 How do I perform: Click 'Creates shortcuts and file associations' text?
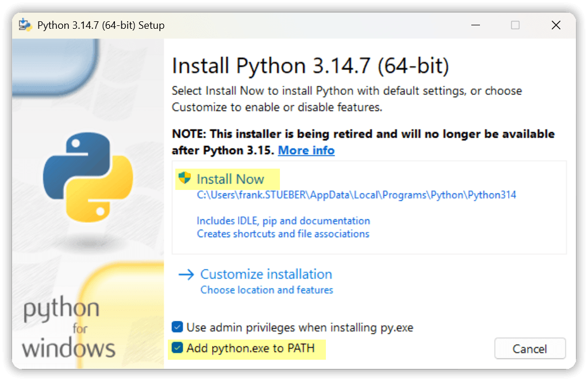(283, 234)
